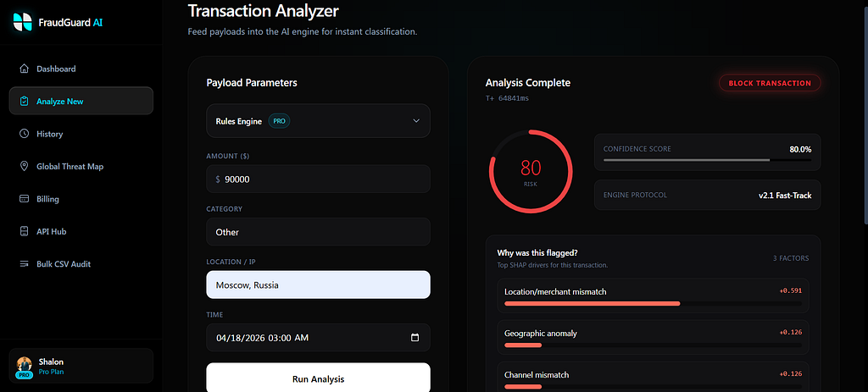Click the Channel mismatch +0.126 value
868x392 pixels.
coord(791,373)
